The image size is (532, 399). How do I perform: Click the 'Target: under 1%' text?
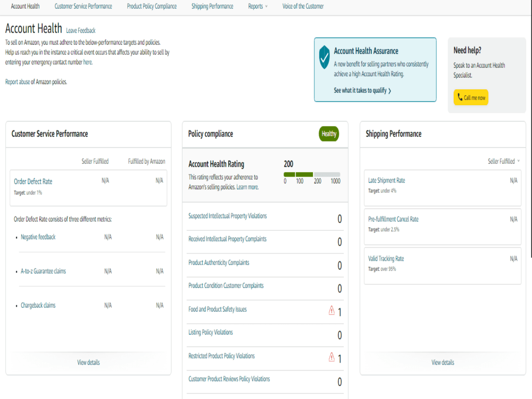pos(28,193)
